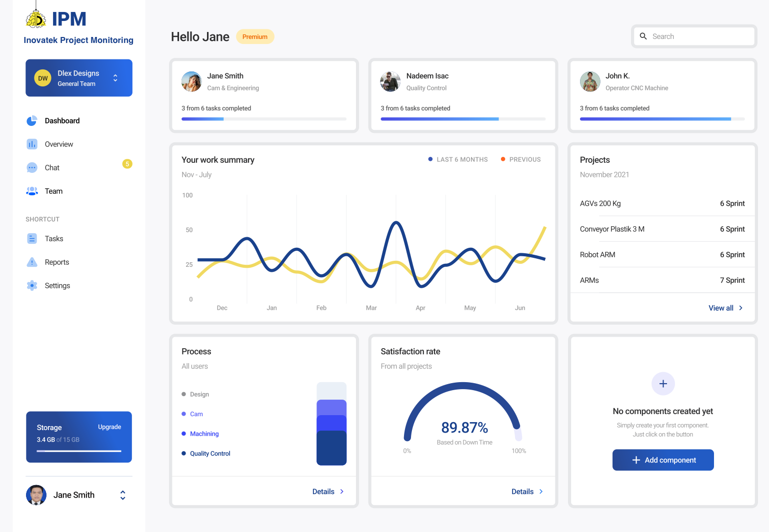Click the Overview bar chart icon

pyautogui.click(x=32, y=144)
